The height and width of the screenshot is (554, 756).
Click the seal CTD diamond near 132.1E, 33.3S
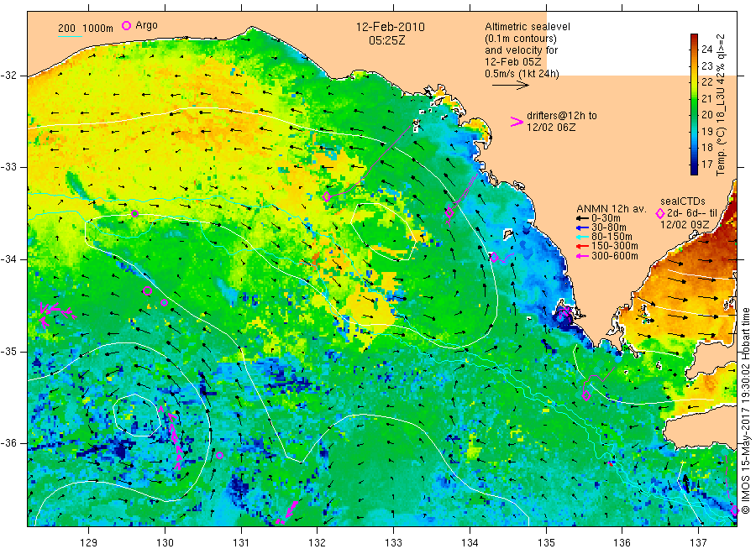[x=327, y=196]
